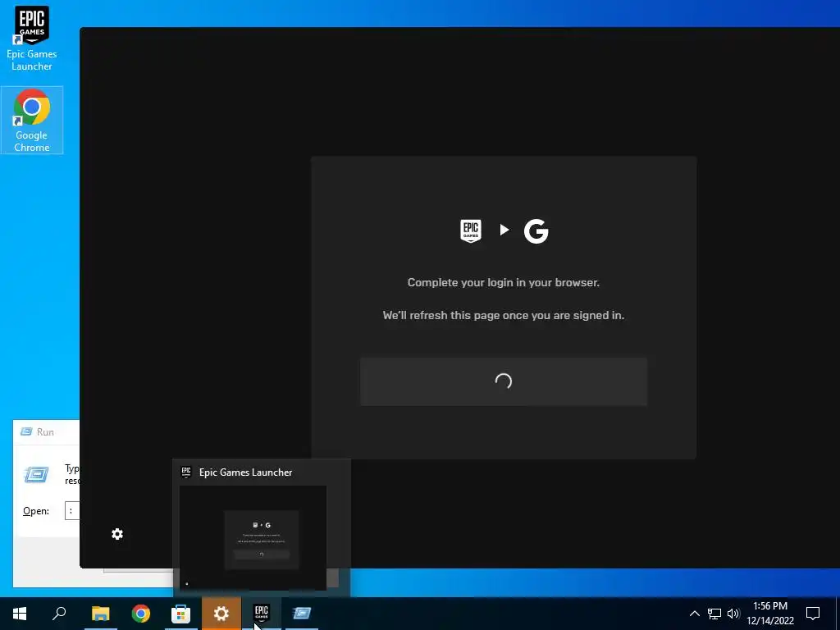This screenshot has width=840, height=630.
Task: Click Epic Games icon on taskbar
Action: click(x=262, y=614)
